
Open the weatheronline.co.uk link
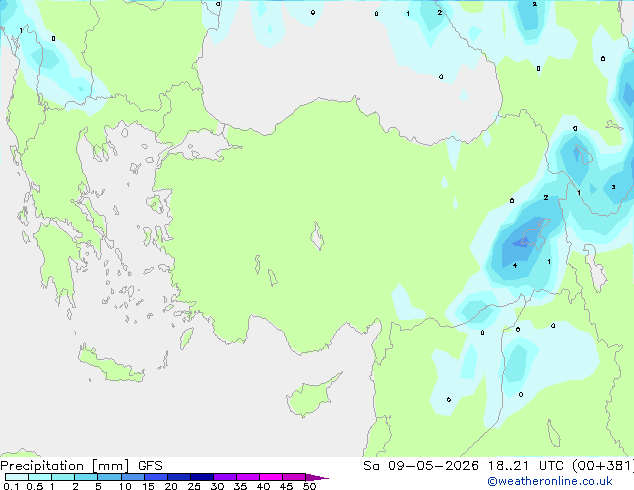pos(550,481)
